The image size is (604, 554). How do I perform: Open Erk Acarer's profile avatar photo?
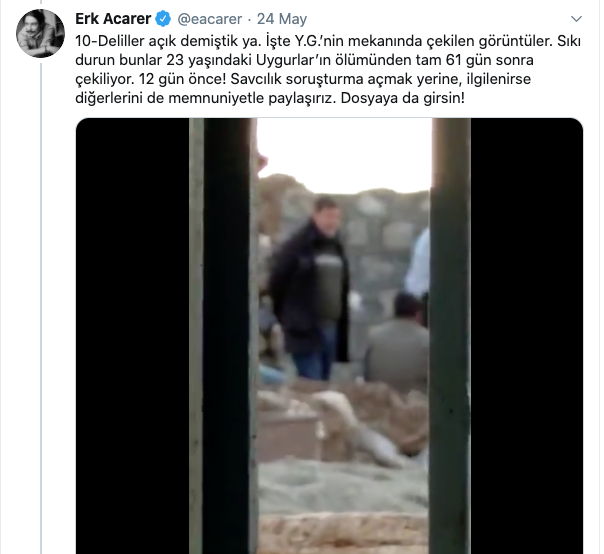pos(40,34)
